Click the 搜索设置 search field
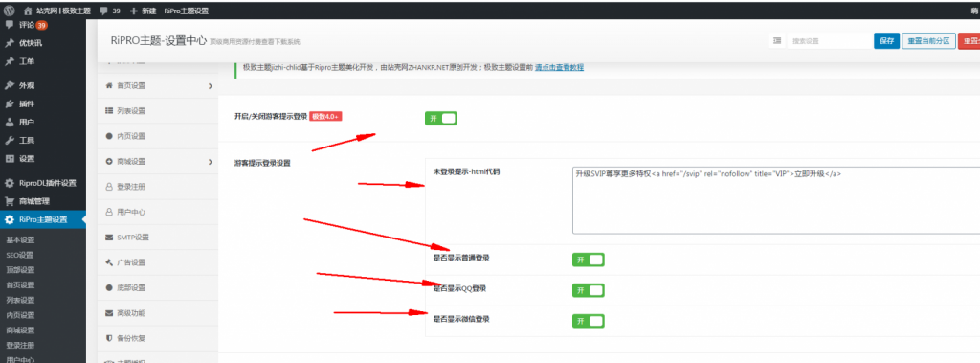The height and width of the screenshot is (363, 980). pos(828,40)
